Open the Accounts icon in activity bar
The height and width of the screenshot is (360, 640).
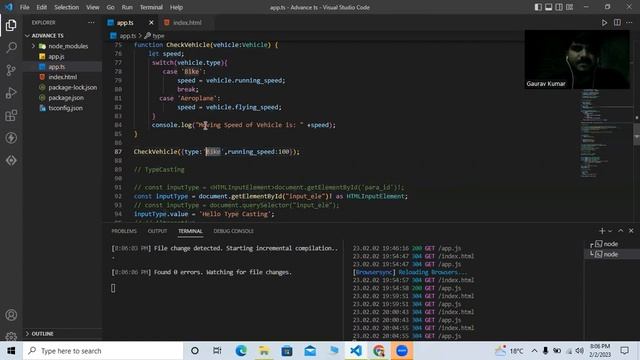pyautogui.click(x=11, y=315)
